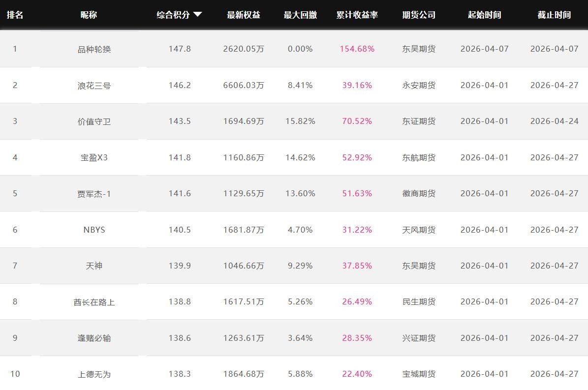588x390 pixels.
Task: Click the 排名 column header
Action: pos(15,15)
